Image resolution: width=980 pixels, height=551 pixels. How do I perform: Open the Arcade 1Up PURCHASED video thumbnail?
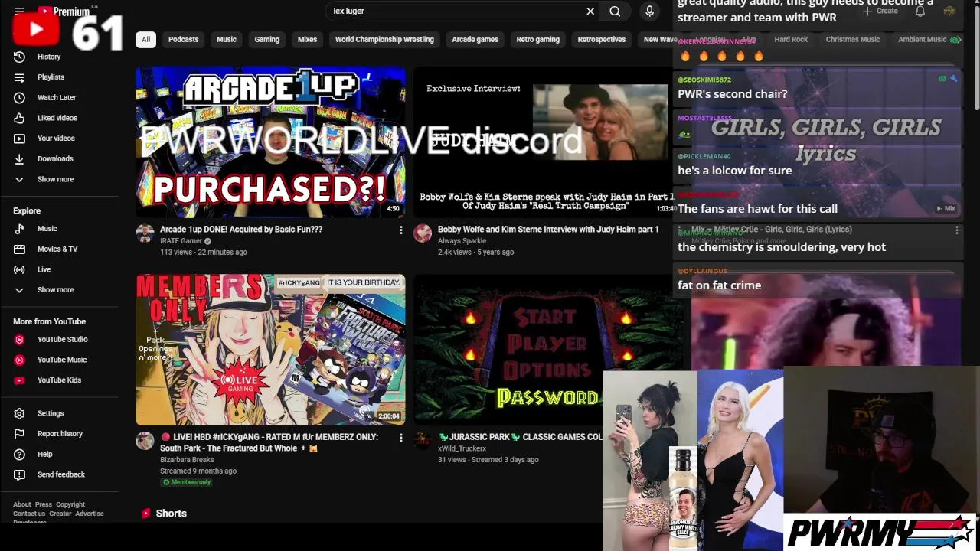270,142
